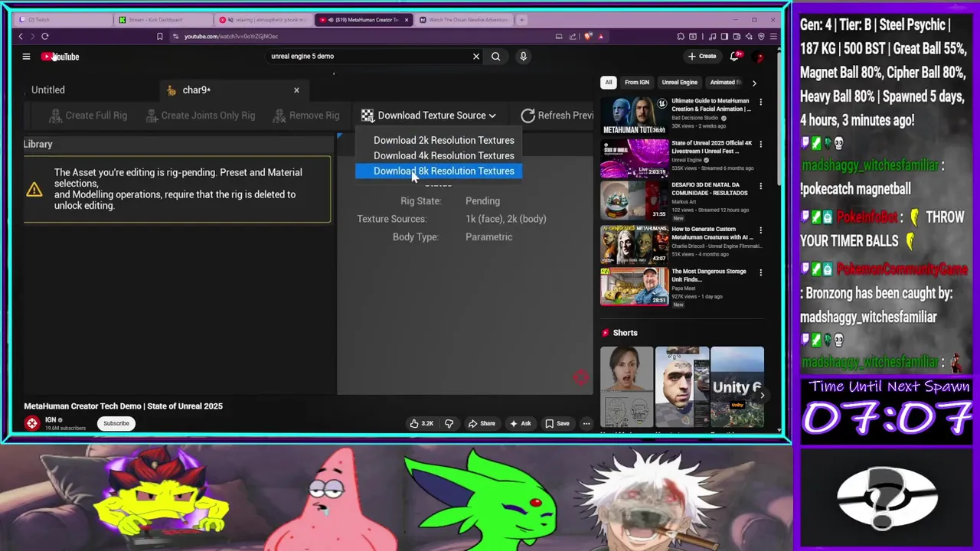980x551 pixels.
Task: Dislike the video with thumbs down
Action: pos(449,423)
